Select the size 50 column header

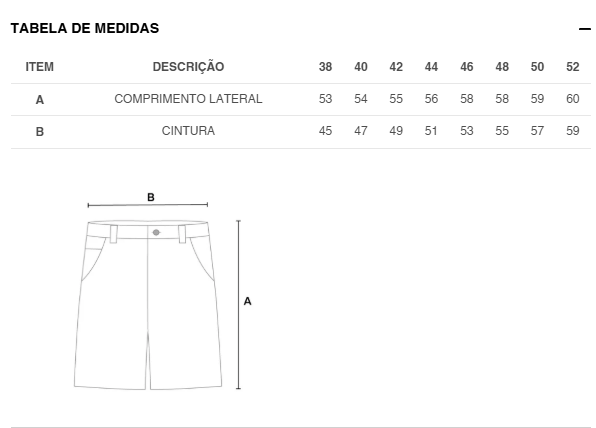tap(537, 67)
